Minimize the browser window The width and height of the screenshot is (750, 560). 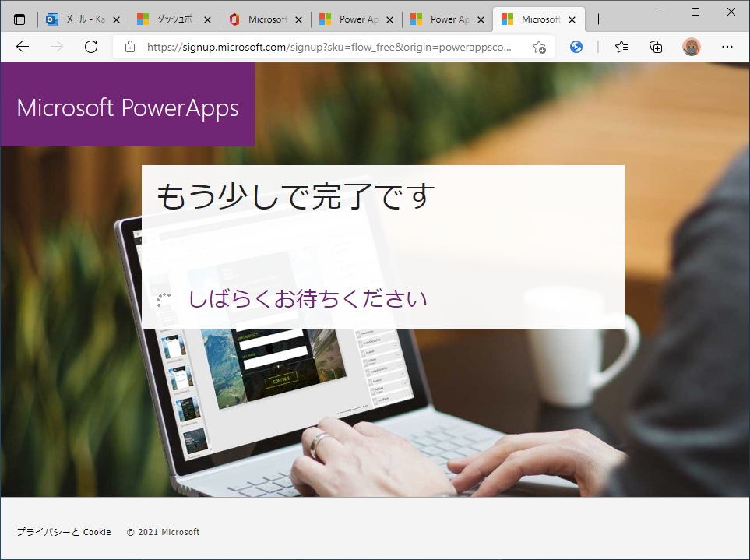660,12
